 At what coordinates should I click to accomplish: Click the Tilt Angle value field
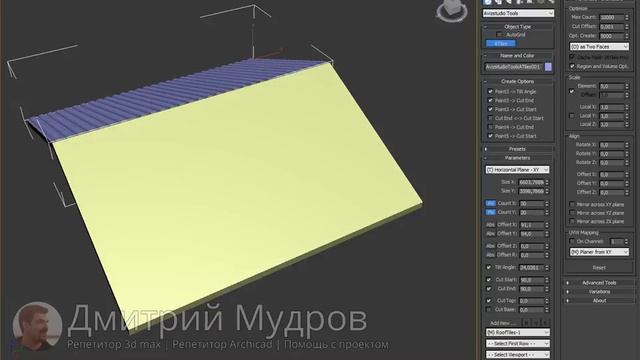tap(531, 268)
